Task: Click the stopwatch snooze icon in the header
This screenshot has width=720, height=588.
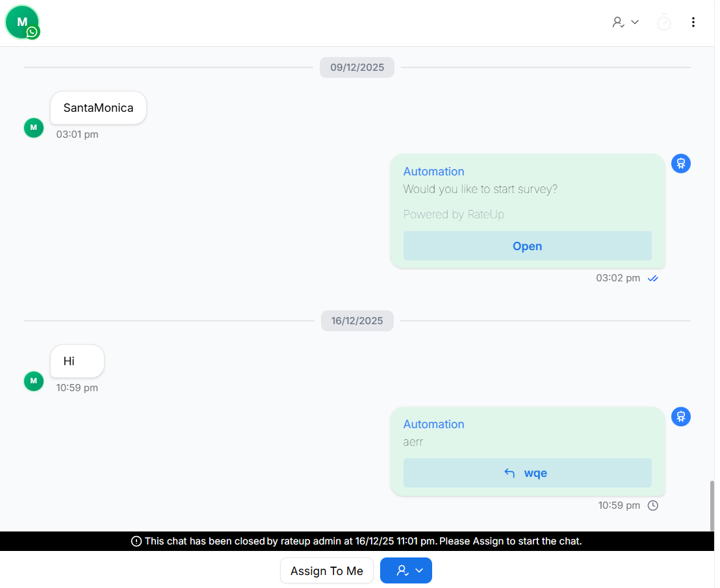Action: pos(664,22)
